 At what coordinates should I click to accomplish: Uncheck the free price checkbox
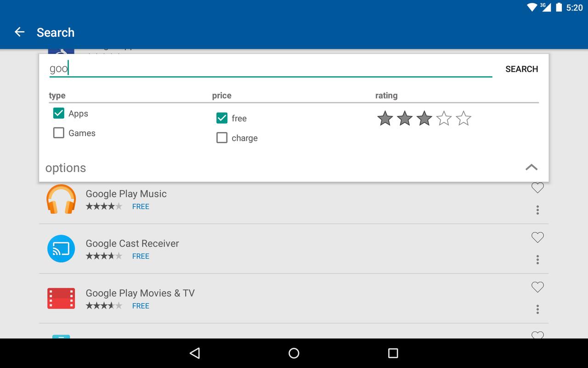(x=222, y=118)
